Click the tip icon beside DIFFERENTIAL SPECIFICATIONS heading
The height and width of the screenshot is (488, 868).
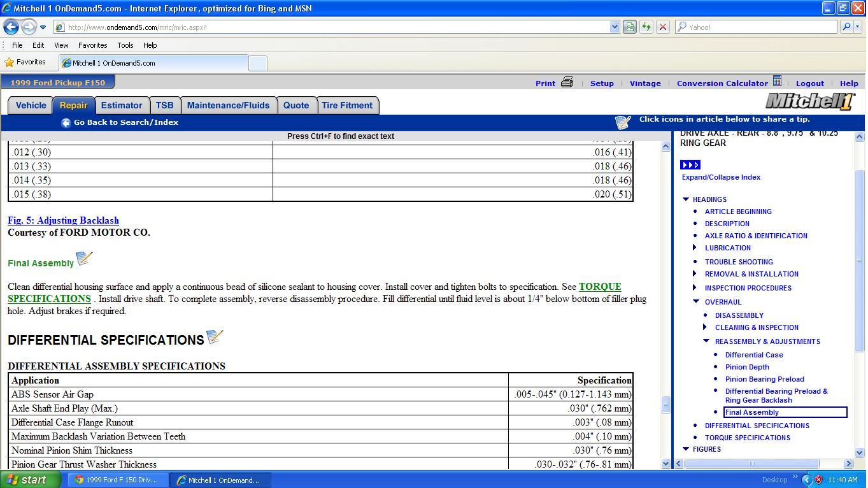tap(215, 336)
